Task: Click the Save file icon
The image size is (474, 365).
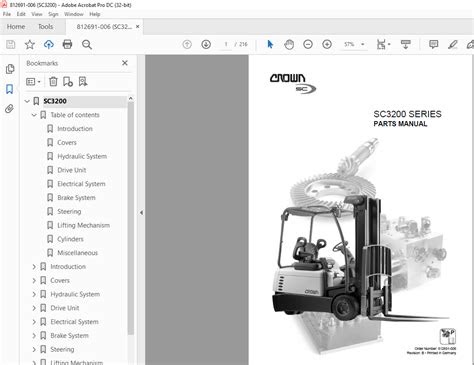Action: pos(11,44)
